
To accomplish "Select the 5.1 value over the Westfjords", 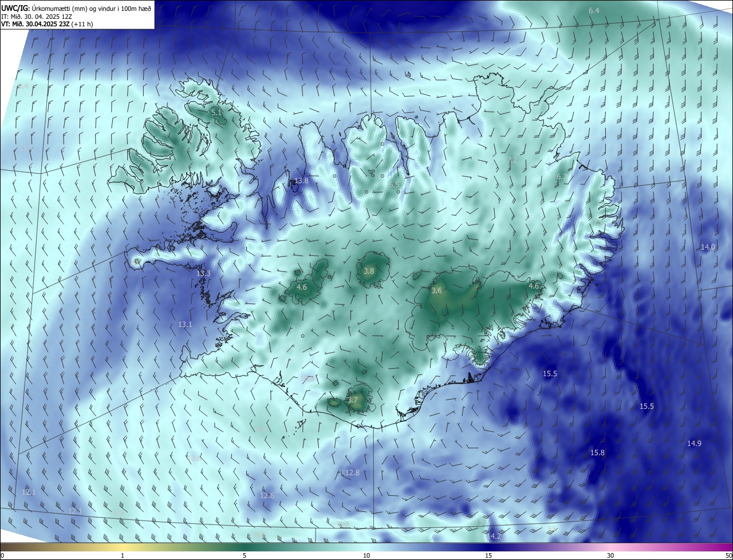I will point(216,113).
